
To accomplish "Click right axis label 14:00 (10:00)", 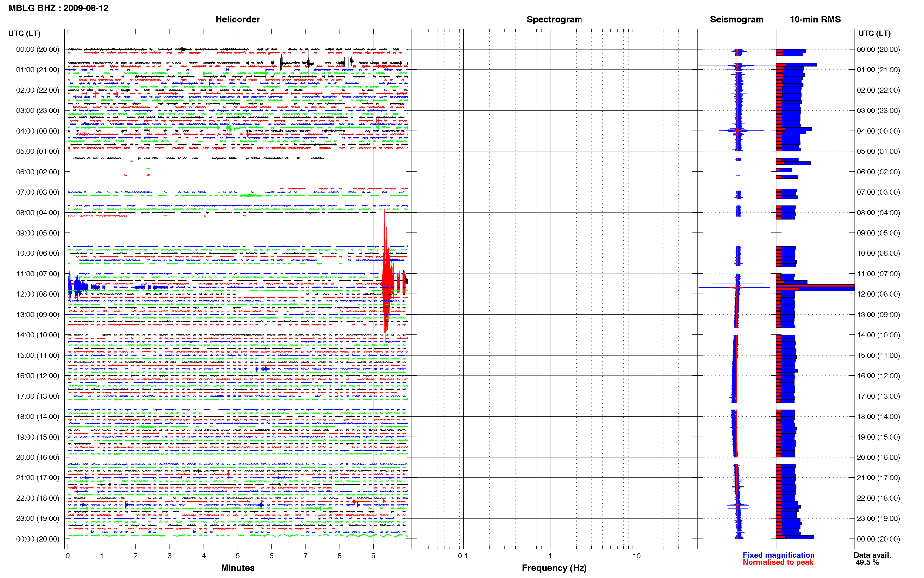I will [x=878, y=335].
